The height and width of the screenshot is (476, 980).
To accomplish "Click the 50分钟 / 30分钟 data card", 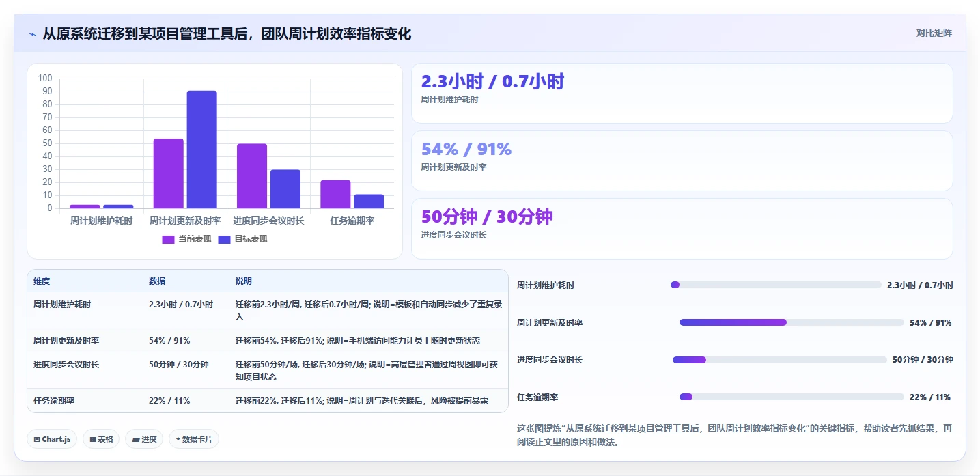I will (682, 229).
